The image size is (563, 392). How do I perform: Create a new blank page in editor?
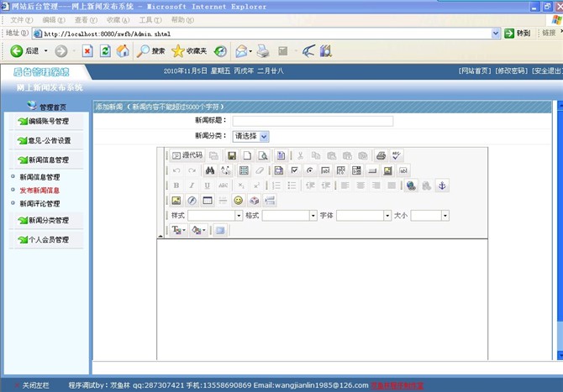(x=247, y=155)
